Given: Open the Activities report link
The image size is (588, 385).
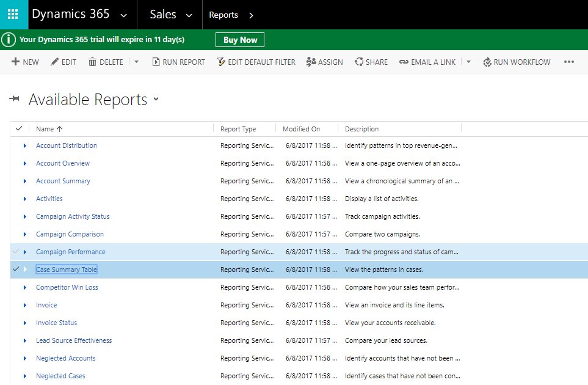Looking at the screenshot, I should coord(49,199).
